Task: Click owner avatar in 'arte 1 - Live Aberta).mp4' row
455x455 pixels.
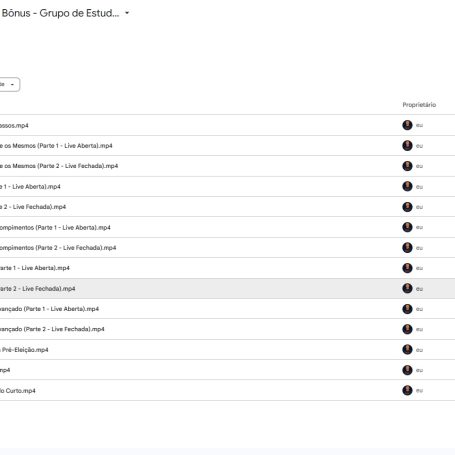Action: coord(407,268)
